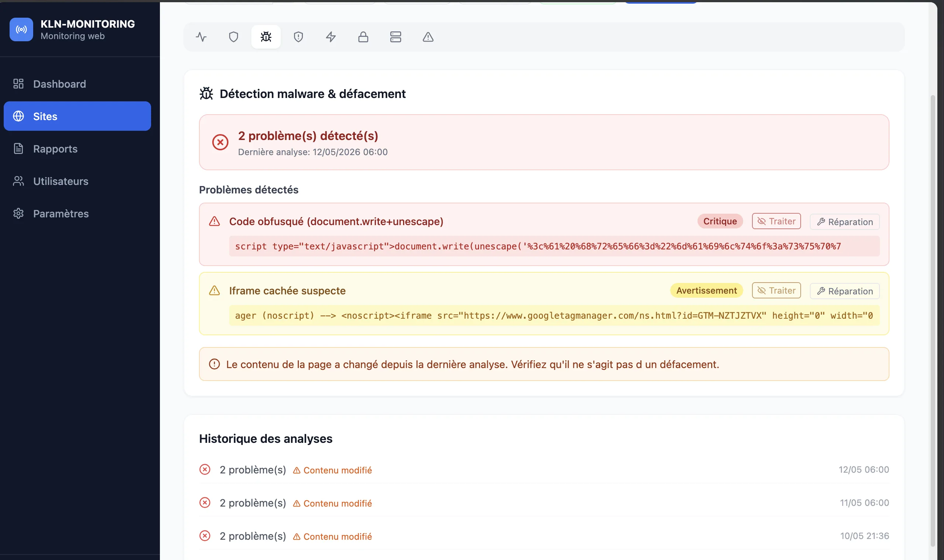Click the obfuscated script code snippet
Image resolution: width=944 pixels, height=560 pixels.
(554, 246)
